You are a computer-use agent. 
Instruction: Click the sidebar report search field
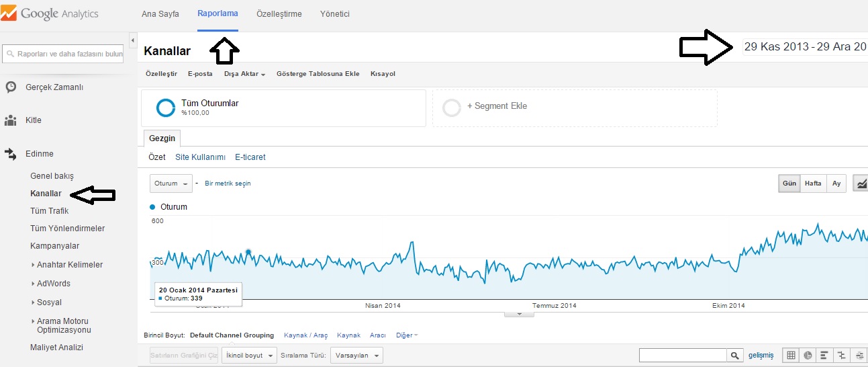[x=64, y=54]
